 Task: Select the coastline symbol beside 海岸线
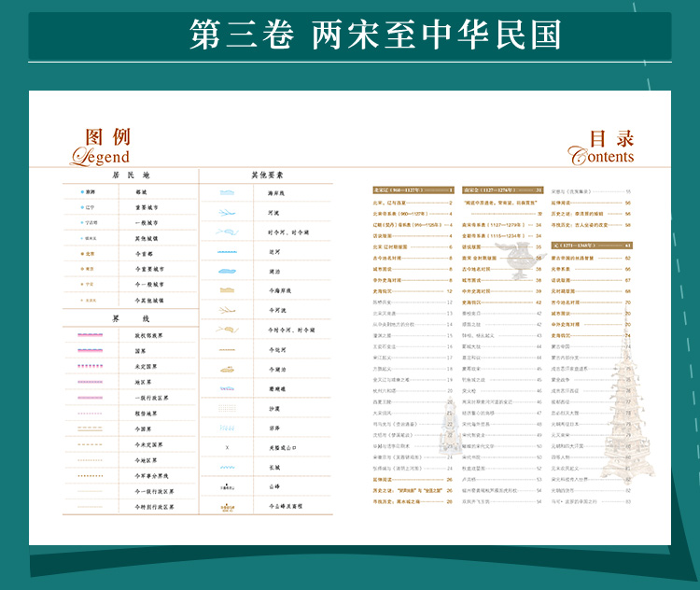[228, 192]
